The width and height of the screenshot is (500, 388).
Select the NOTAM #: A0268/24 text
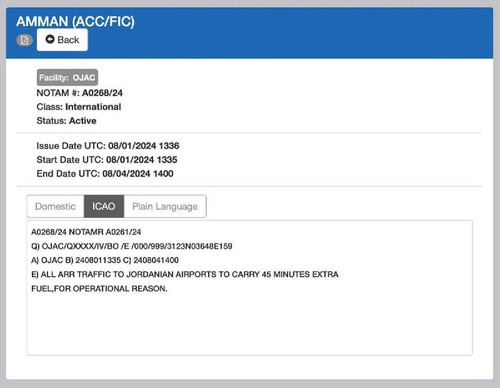(x=80, y=93)
